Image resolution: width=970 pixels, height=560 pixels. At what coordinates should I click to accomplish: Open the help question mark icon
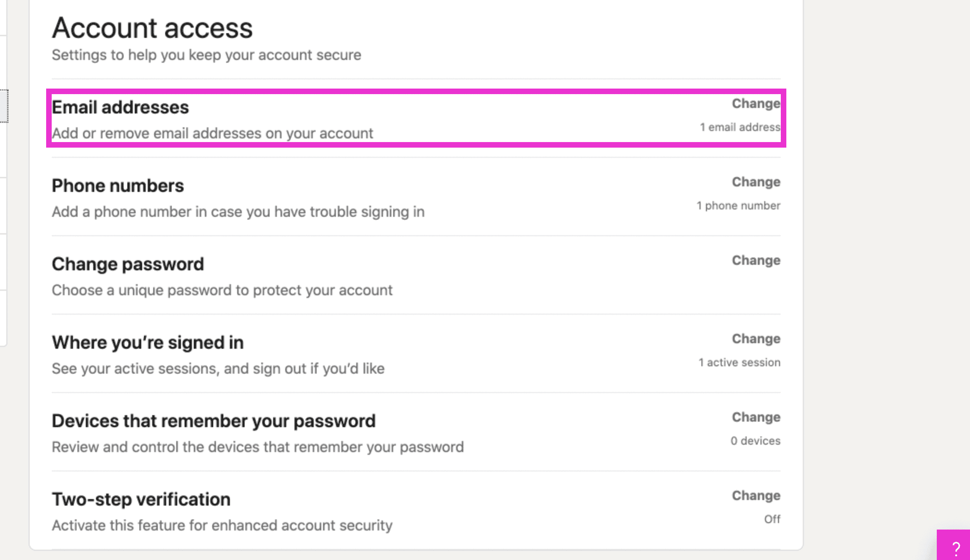point(955,548)
